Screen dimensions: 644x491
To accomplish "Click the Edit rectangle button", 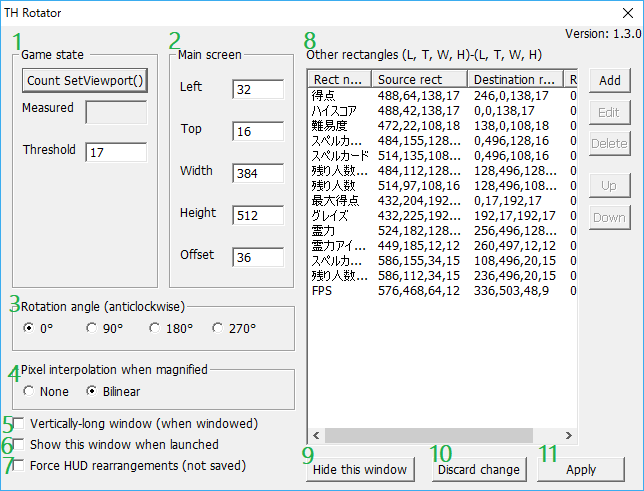I will pyautogui.click(x=610, y=112).
